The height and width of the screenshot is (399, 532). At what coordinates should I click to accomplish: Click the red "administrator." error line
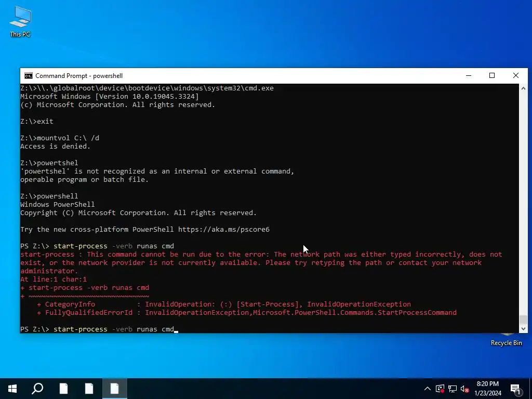click(49, 271)
